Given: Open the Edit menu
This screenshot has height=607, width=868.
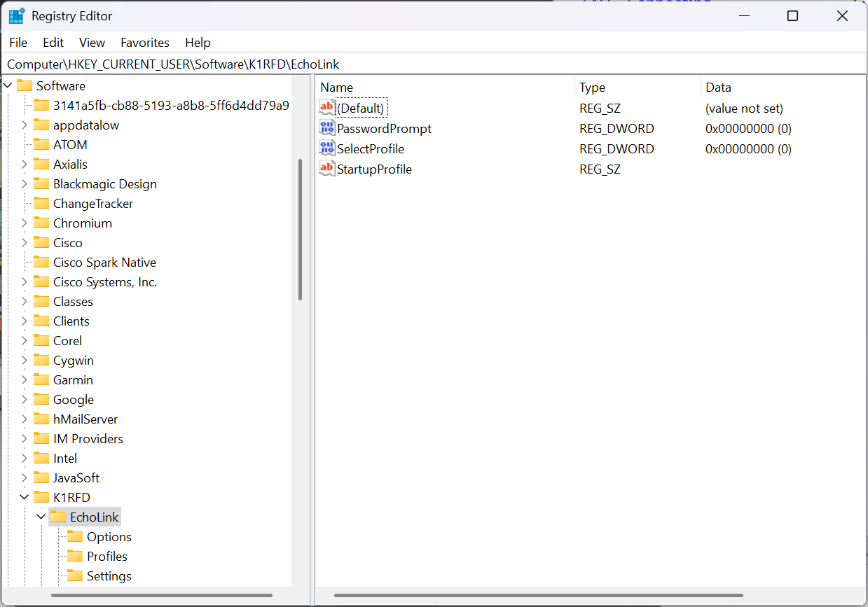Looking at the screenshot, I should [53, 43].
